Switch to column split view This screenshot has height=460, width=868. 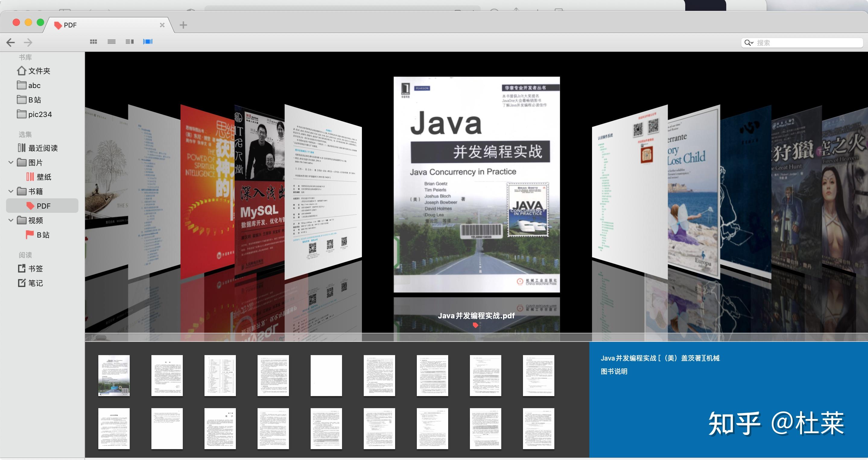point(130,42)
